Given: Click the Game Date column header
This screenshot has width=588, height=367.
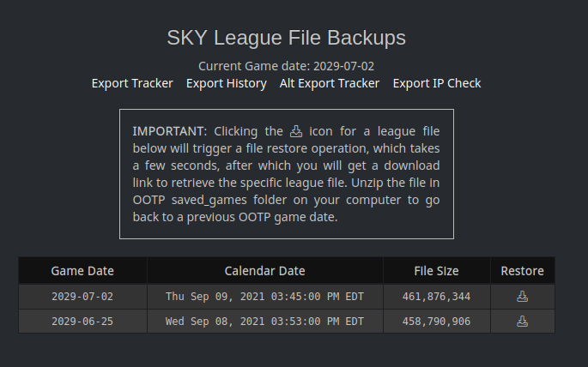Looking at the screenshot, I should (82, 271).
